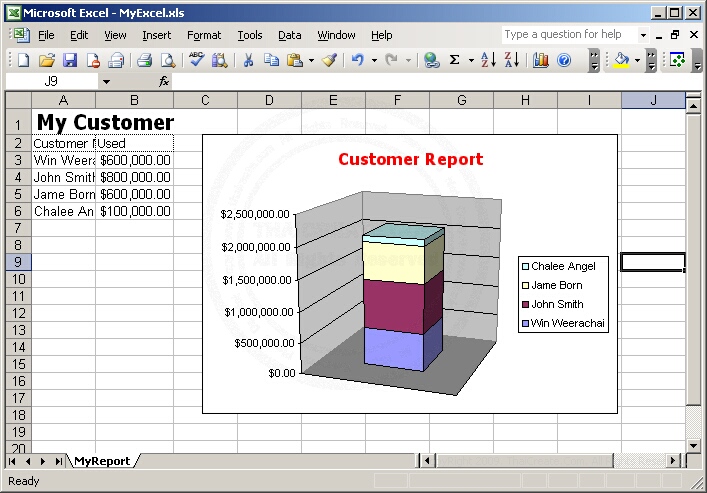The width and height of the screenshot is (707, 493).
Task: Open the Tools menu
Action: coord(250,35)
